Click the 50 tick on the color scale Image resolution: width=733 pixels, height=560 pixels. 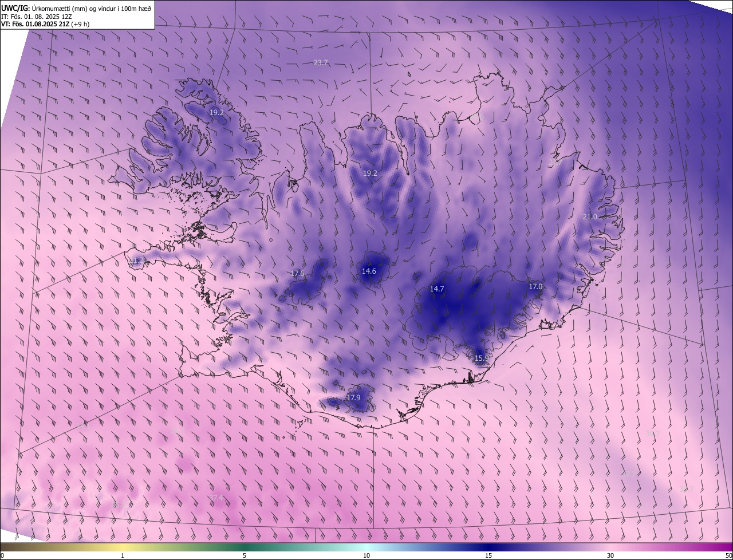[728, 555]
